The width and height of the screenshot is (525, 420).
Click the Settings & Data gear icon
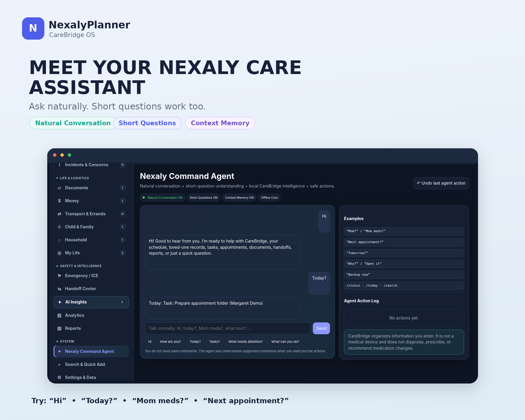click(x=59, y=377)
